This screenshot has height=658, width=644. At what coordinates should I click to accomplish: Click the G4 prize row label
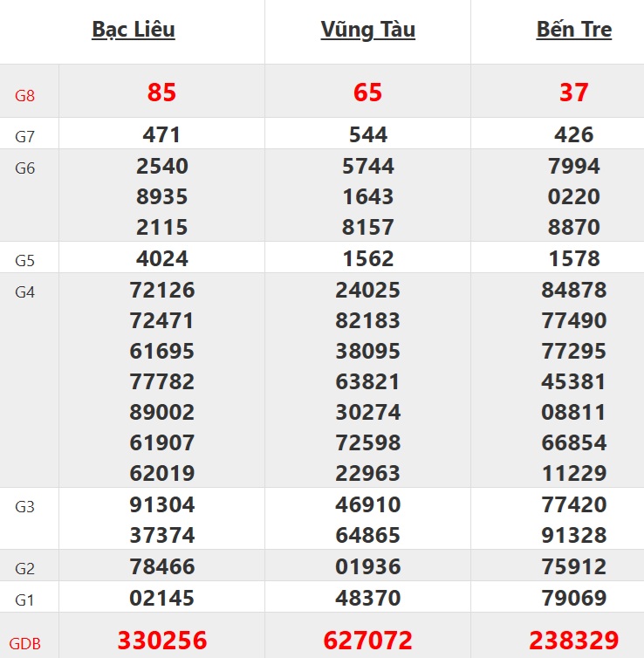24,292
